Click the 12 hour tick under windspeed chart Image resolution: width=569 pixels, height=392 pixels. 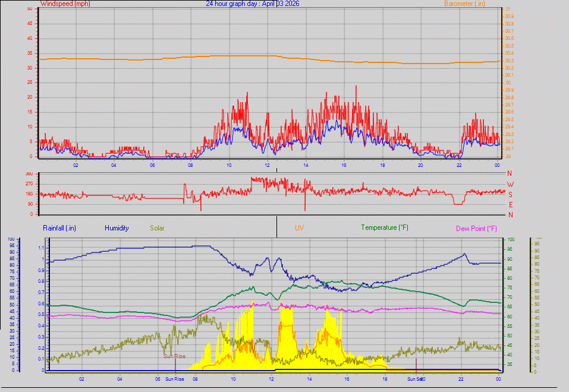point(267,165)
